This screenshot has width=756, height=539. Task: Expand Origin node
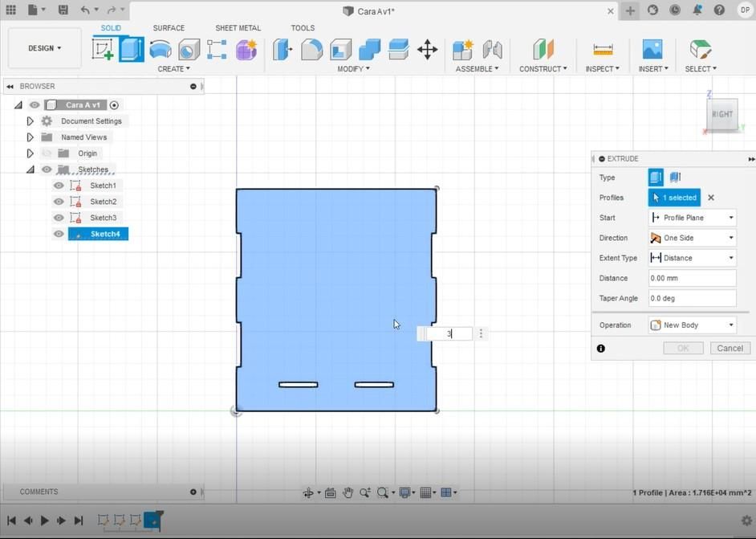(30, 153)
